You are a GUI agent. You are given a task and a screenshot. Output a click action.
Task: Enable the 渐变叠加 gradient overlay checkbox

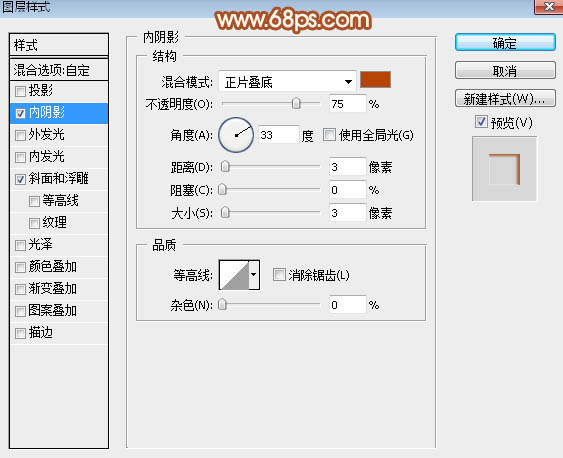20,289
